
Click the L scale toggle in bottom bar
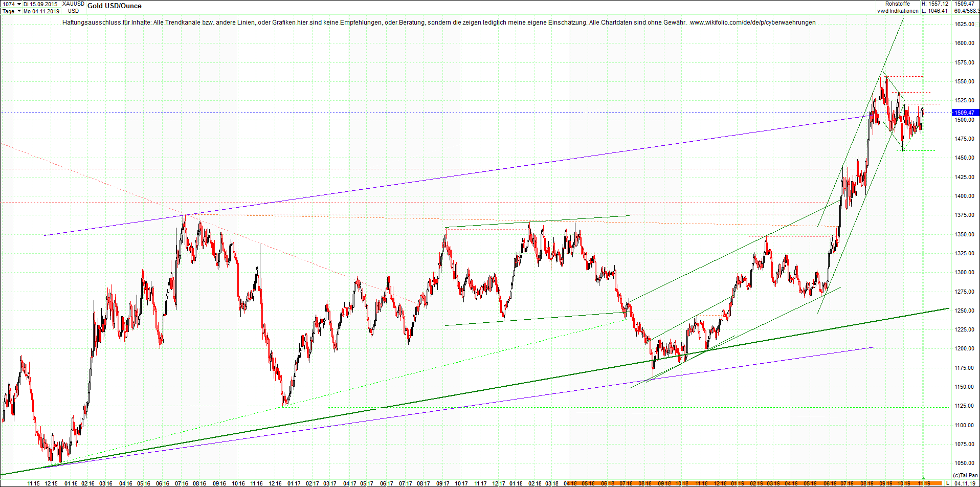(x=948, y=483)
